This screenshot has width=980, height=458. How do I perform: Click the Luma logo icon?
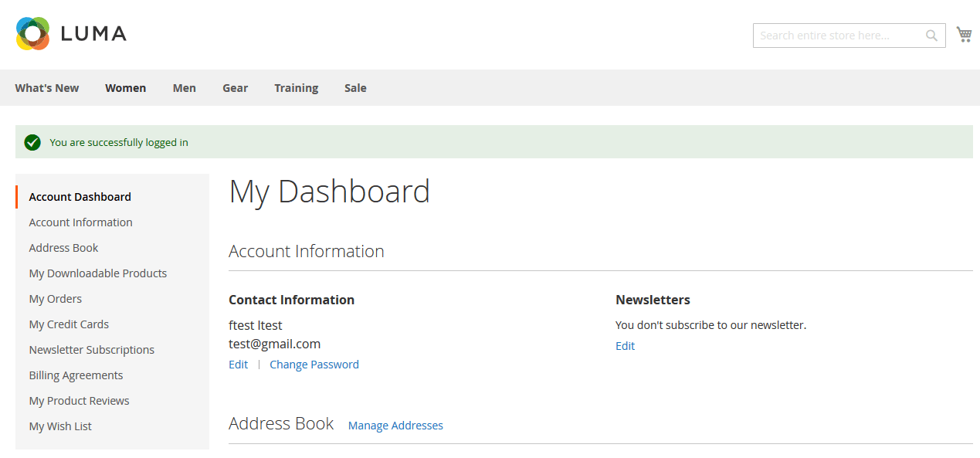coord(32,34)
